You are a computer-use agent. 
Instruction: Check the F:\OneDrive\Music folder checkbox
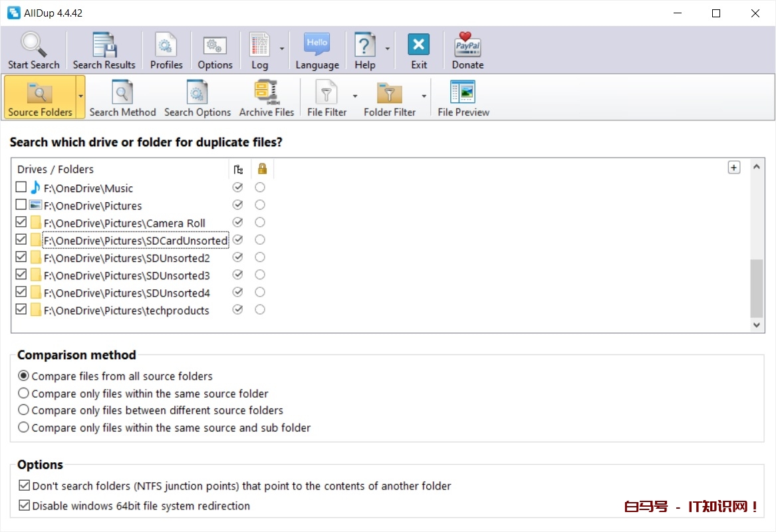(21, 188)
